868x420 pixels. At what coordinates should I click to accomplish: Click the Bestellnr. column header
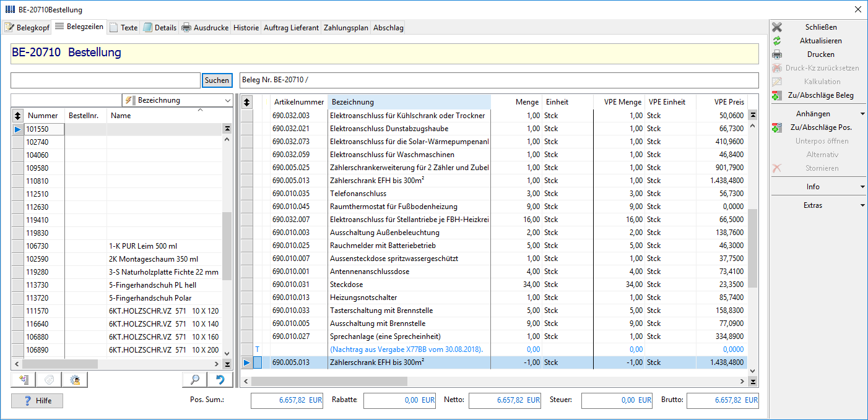(x=86, y=115)
